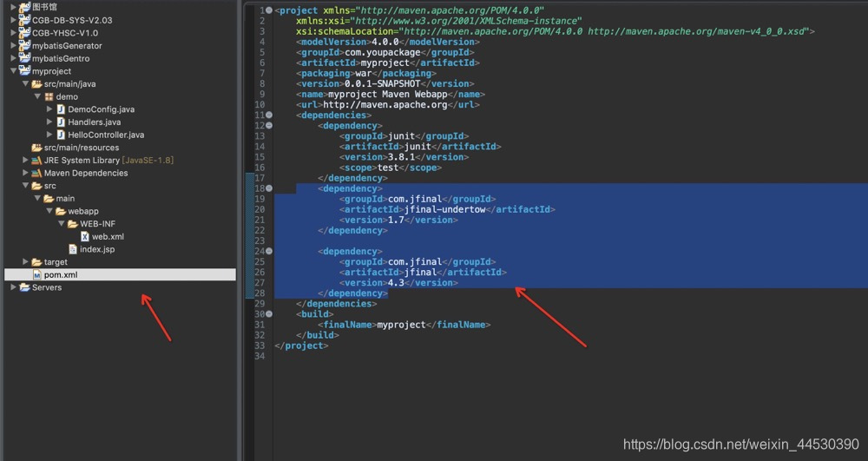Click the 图书馆 project icon
The width and height of the screenshot is (868, 461).
(x=24, y=7)
